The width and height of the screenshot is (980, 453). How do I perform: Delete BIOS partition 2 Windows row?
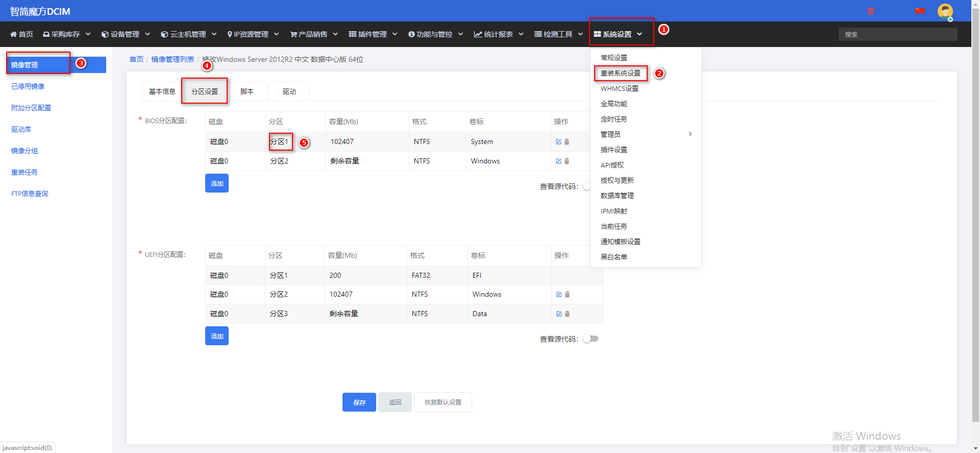point(567,161)
